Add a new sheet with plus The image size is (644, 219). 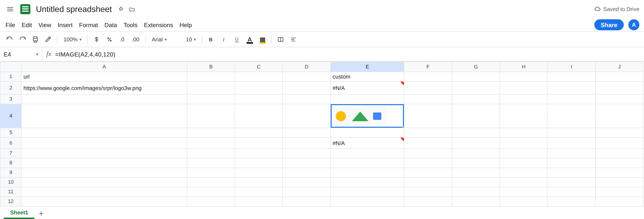pyautogui.click(x=41, y=213)
